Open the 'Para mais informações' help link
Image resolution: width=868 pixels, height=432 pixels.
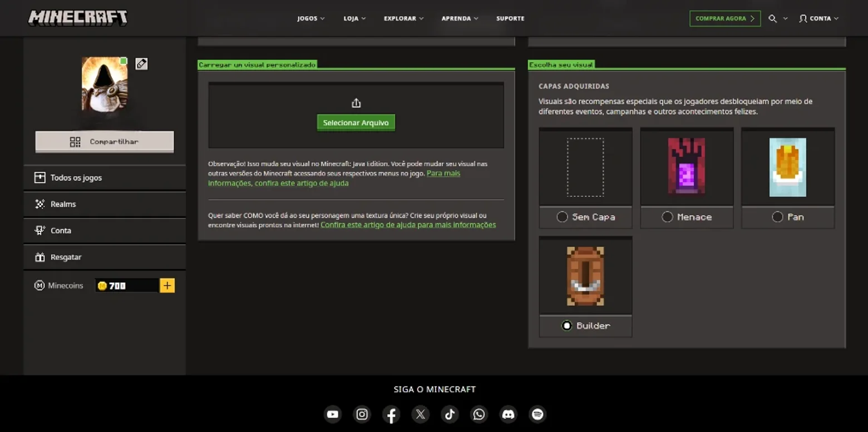pos(334,178)
